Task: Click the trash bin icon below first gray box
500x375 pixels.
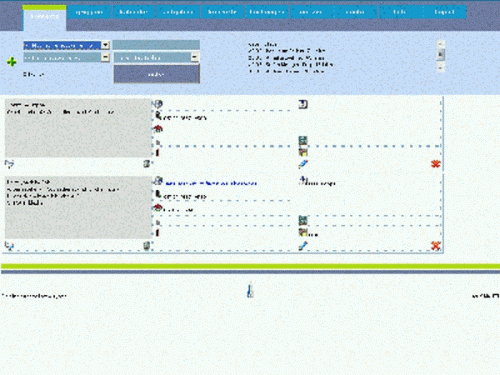Action: pyautogui.click(x=147, y=164)
